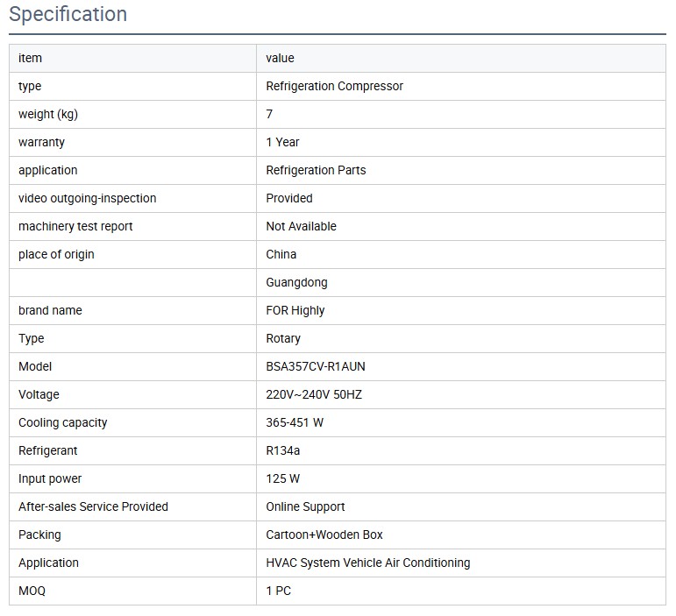
Task: Click 'After-sales Service Provided' label
Action: tap(93, 506)
